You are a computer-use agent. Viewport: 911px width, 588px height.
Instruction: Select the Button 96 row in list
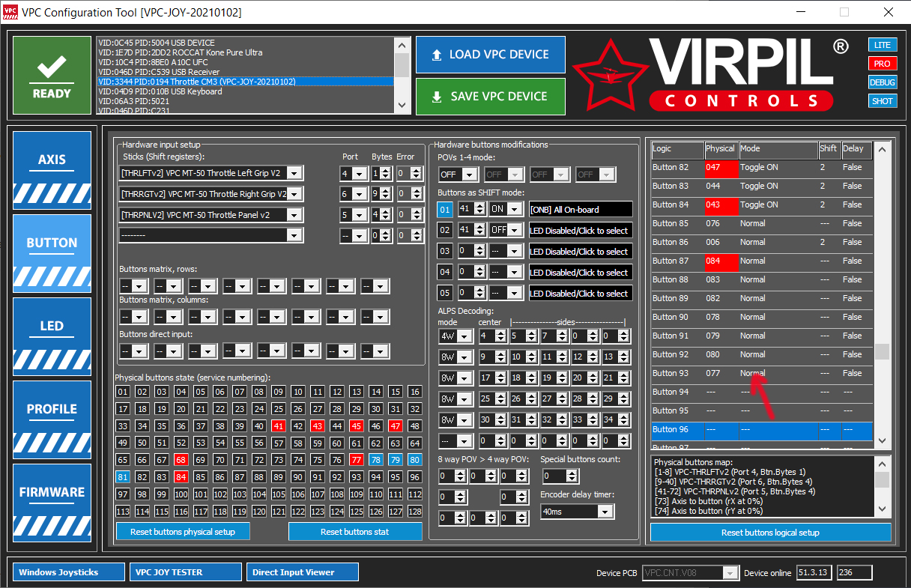click(761, 429)
